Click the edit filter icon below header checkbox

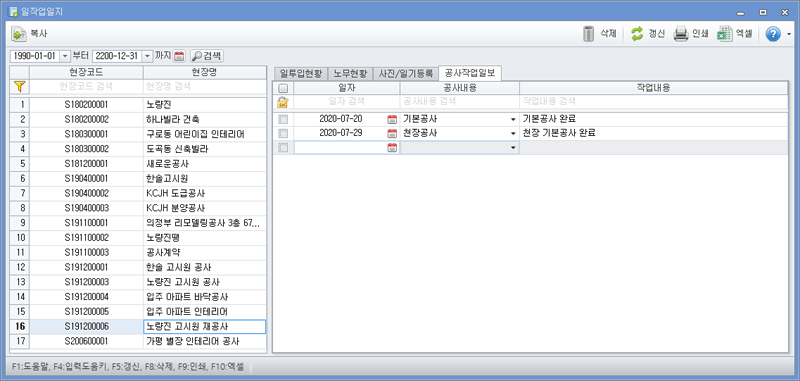point(283,102)
